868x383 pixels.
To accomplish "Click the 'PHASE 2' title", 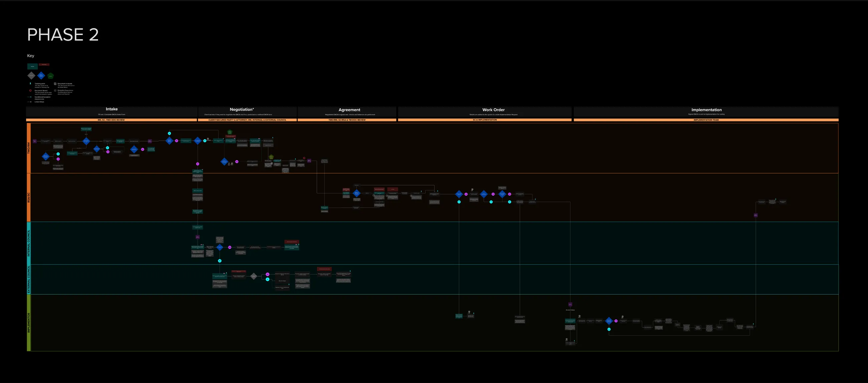I will 63,35.
